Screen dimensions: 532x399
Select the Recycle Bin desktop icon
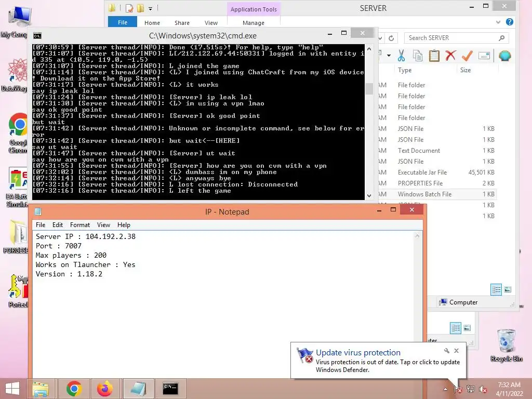[506, 345]
